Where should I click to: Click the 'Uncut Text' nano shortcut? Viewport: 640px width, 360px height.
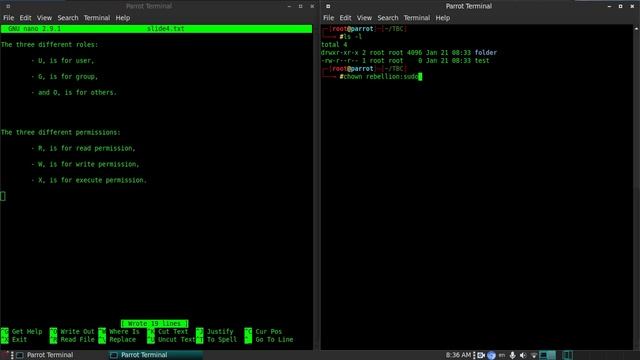[x=176, y=339]
